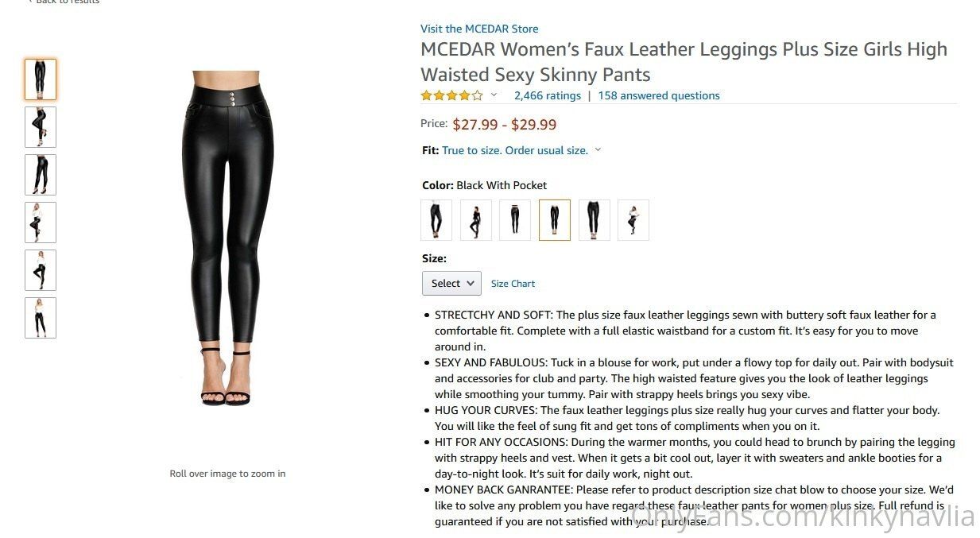Open the 158 answered questions link

pos(659,95)
